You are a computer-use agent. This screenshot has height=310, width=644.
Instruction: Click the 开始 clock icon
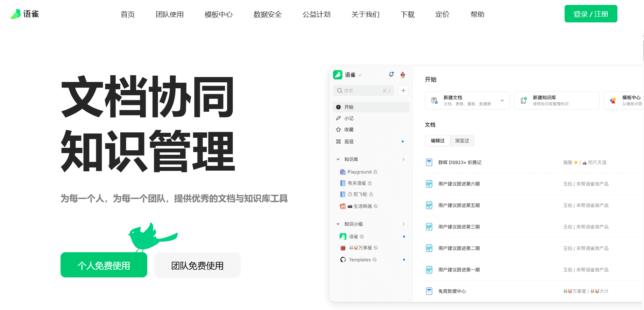pyautogui.click(x=338, y=107)
